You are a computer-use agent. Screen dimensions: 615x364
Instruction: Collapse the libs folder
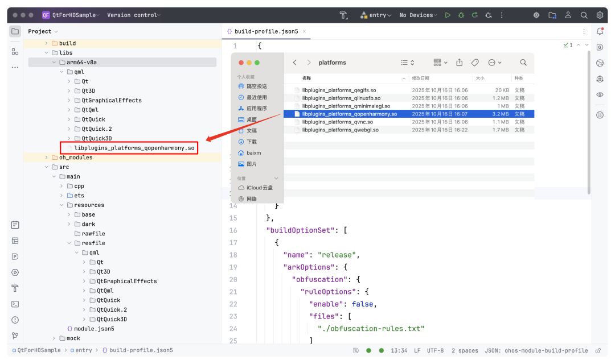point(46,52)
